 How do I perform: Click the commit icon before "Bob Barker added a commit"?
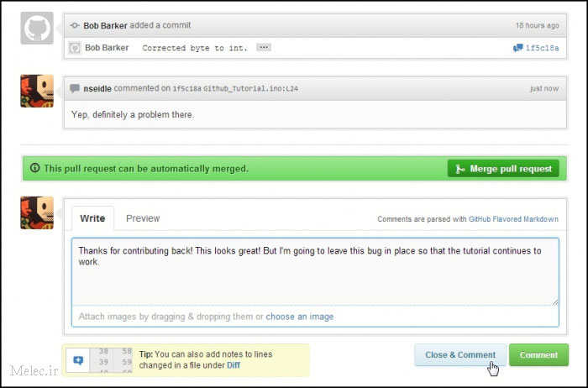(75, 26)
